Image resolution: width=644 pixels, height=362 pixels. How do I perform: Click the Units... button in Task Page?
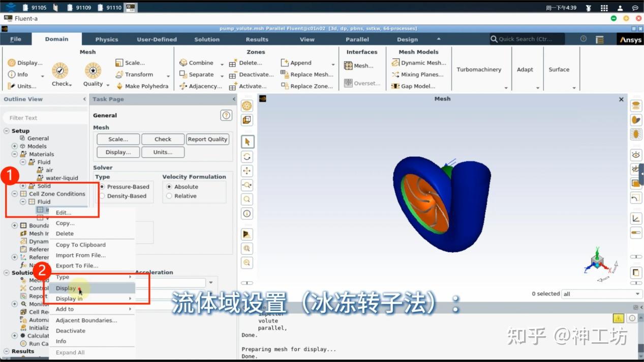click(x=163, y=152)
